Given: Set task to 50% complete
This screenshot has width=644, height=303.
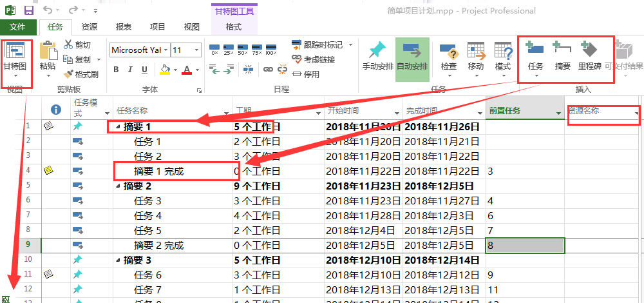Looking at the screenshot, I should pyautogui.click(x=243, y=50).
